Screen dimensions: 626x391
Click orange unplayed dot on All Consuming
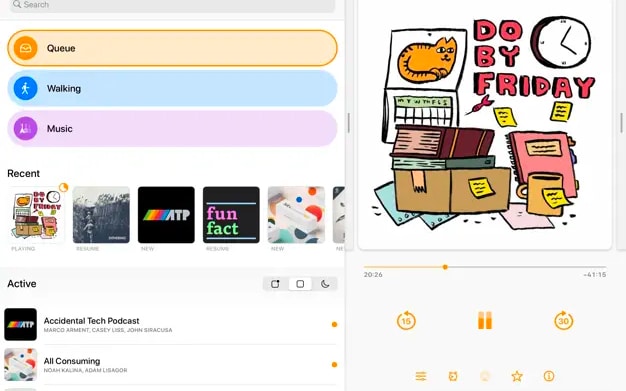click(x=334, y=365)
